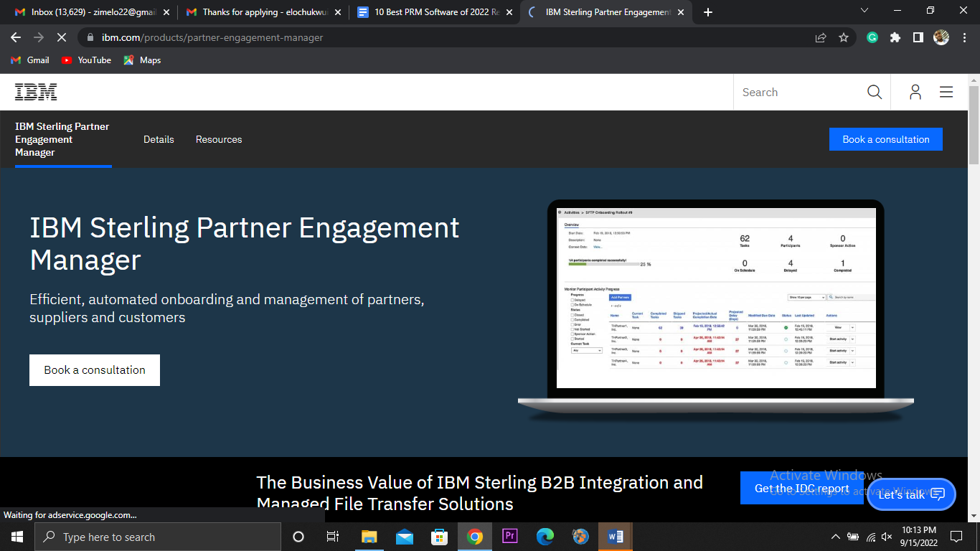Close the Thanks for applying tab

338,12
